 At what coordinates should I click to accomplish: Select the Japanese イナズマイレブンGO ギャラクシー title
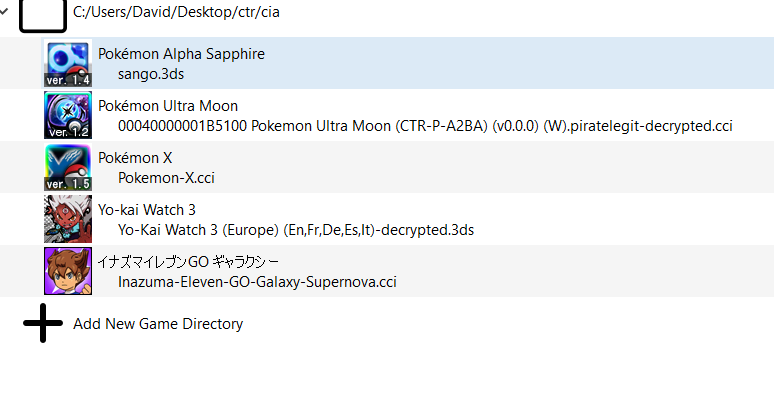click(x=188, y=261)
